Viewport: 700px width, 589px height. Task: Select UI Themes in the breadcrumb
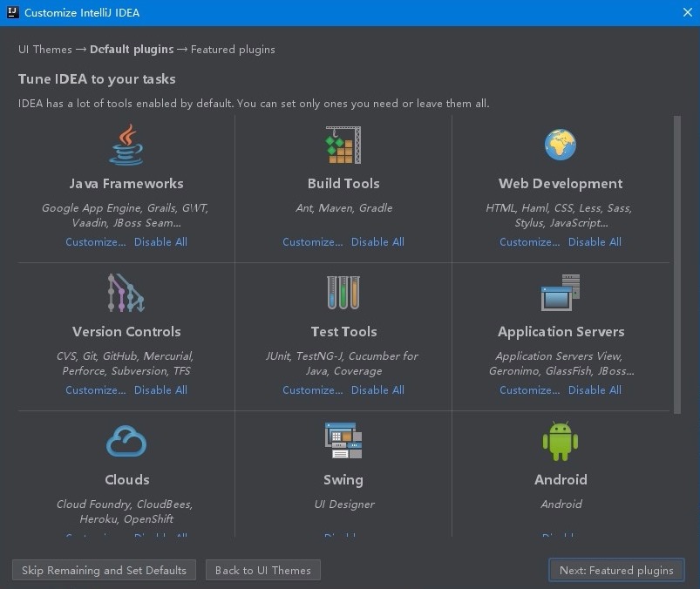(x=44, y=50)
